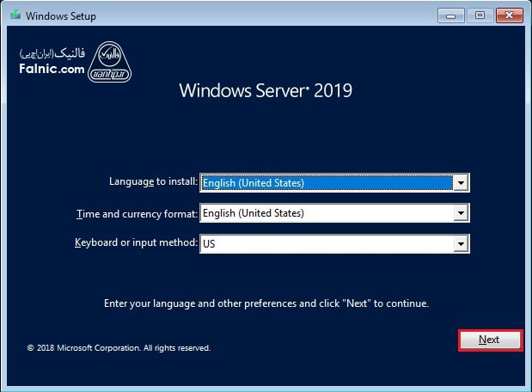Click the Windows Server 2019 heading
This screenshot has width=532, height=392.
266,91
